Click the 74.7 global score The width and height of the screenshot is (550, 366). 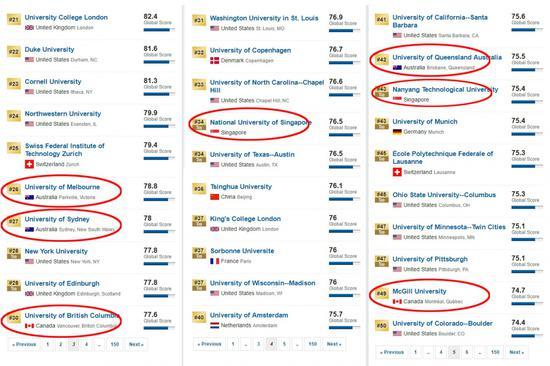(x=518, y=290)
